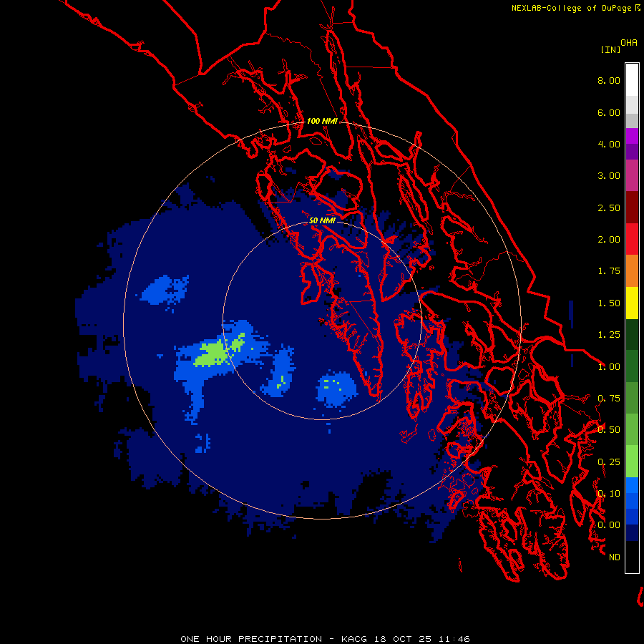Screen dimensions: 644x644
Task: Click the 4.00 legend value
Action: coord(609,144)
